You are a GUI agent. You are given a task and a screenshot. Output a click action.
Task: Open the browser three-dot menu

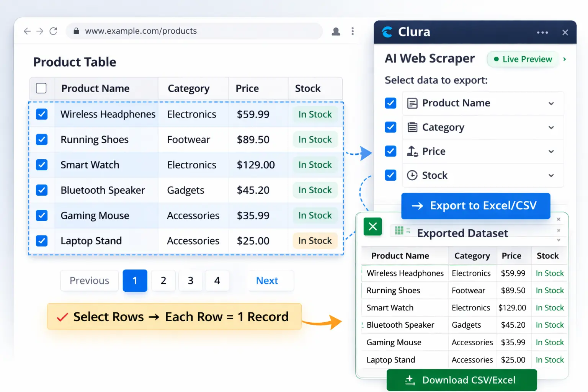tap(353, 31)
